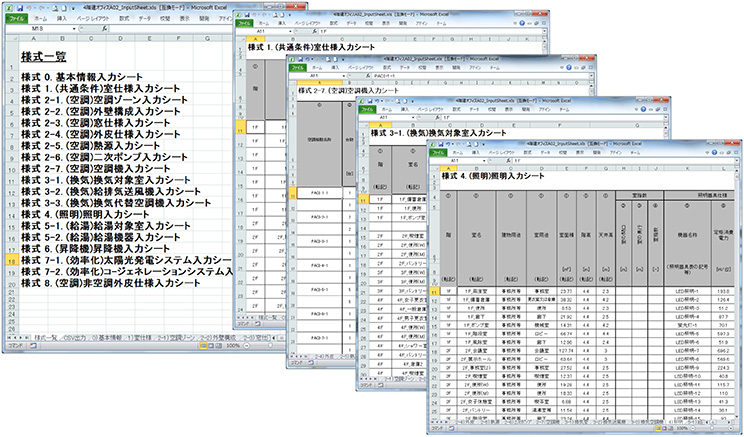744x437 pixels.
Task: Click new document icon in 照明入力シート window
Action: 476,144
